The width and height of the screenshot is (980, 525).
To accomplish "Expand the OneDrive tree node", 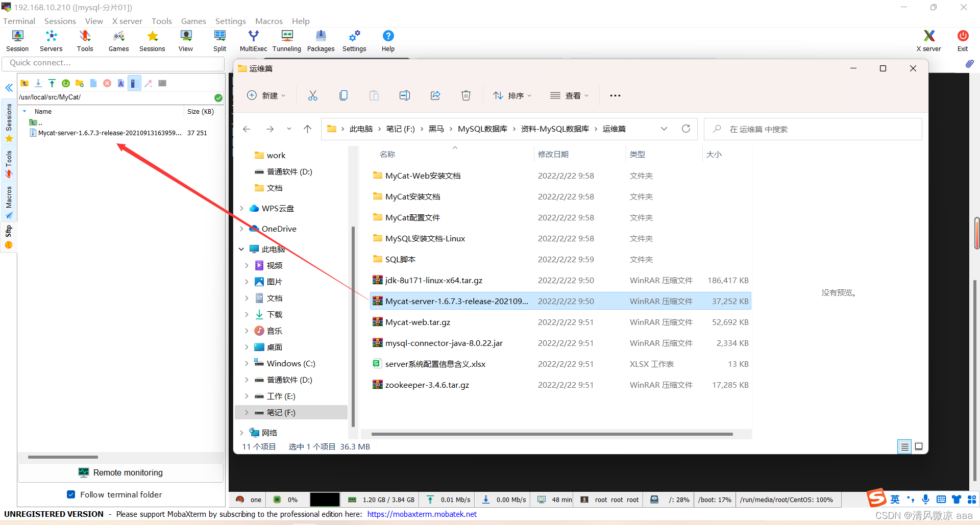I will pyautogui.click(x=241, y=229).
